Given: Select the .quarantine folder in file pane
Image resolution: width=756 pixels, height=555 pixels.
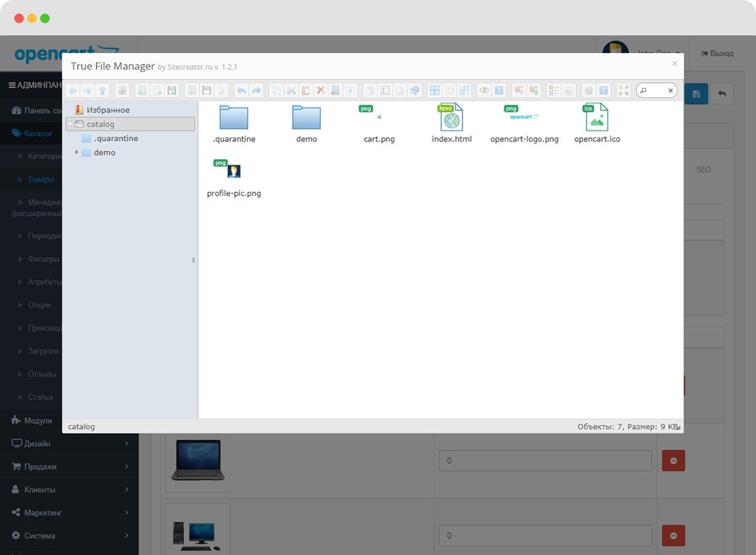Looking at the screenshot, I should click(x=234, y=124).
